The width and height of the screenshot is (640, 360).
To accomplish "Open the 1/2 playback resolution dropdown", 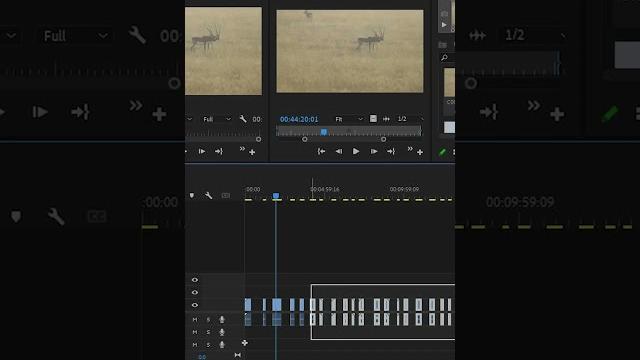I will point(410,119).
